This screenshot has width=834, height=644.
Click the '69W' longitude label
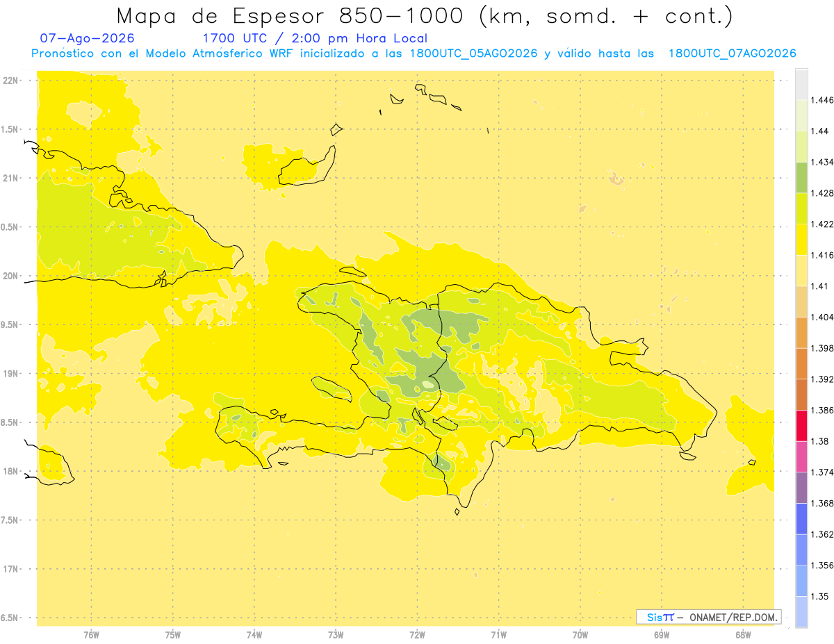tap(662, 635)
